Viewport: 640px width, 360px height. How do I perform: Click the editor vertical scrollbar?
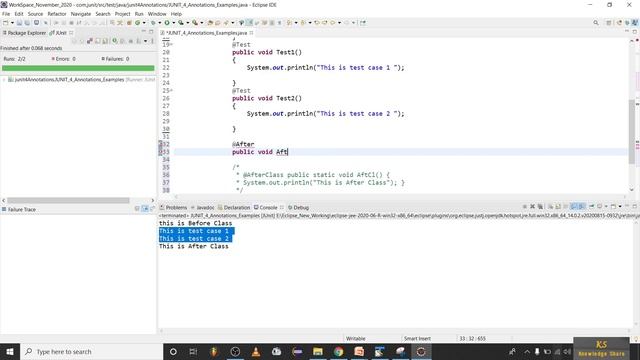632,131
